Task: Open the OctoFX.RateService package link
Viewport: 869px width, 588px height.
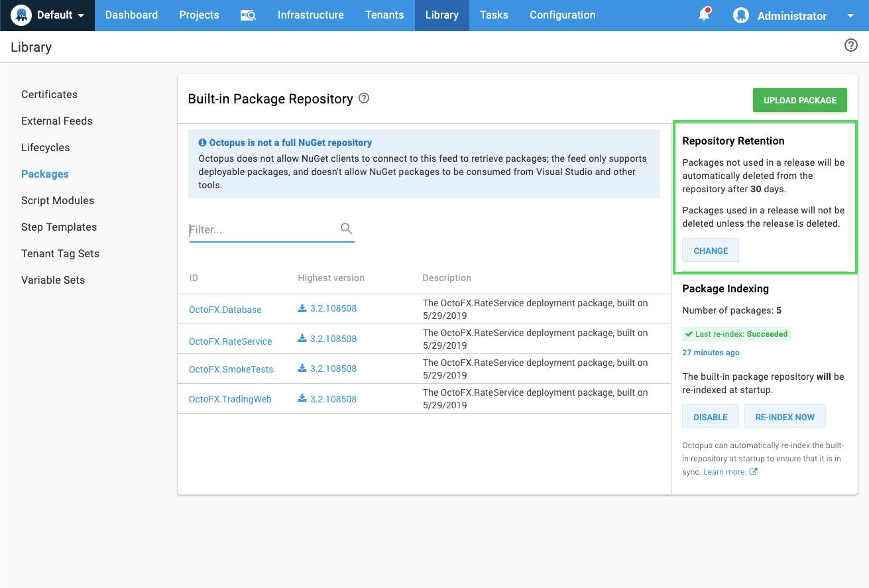Action: coord(230,341)
